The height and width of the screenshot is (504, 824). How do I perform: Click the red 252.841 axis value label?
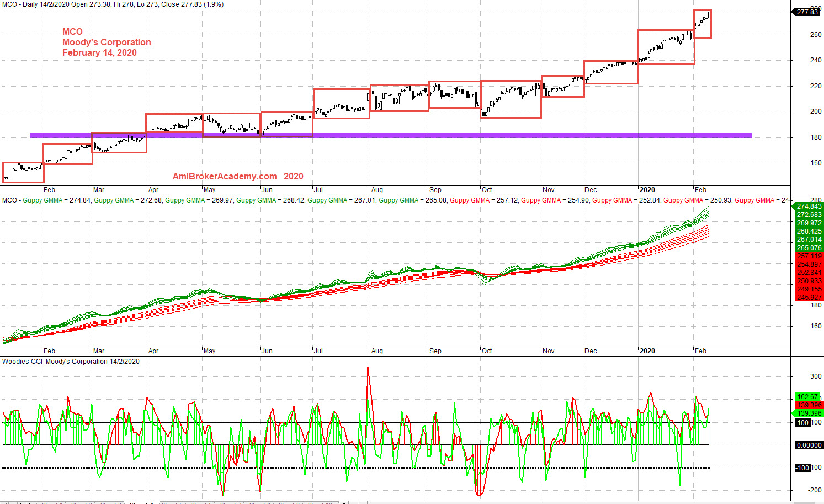pyautogui.click(x=809, y=273)
